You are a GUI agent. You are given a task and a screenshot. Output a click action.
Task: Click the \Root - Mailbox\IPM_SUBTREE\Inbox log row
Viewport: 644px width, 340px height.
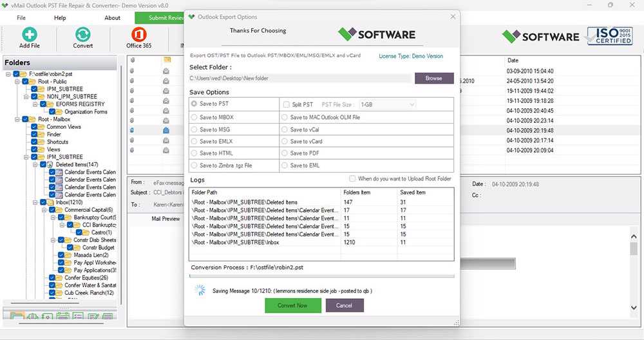(321, 243)
